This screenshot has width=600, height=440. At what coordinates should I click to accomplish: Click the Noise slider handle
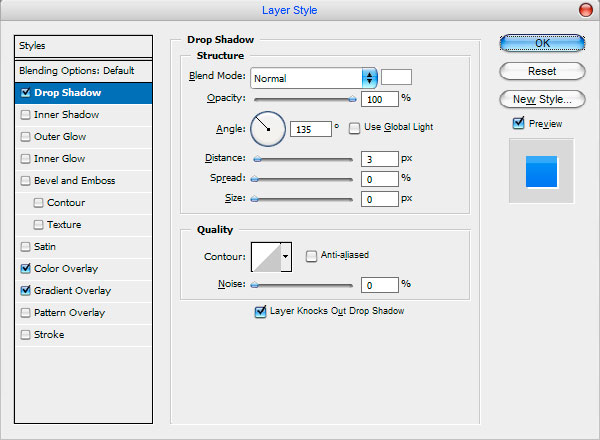(x=255, y=285)
